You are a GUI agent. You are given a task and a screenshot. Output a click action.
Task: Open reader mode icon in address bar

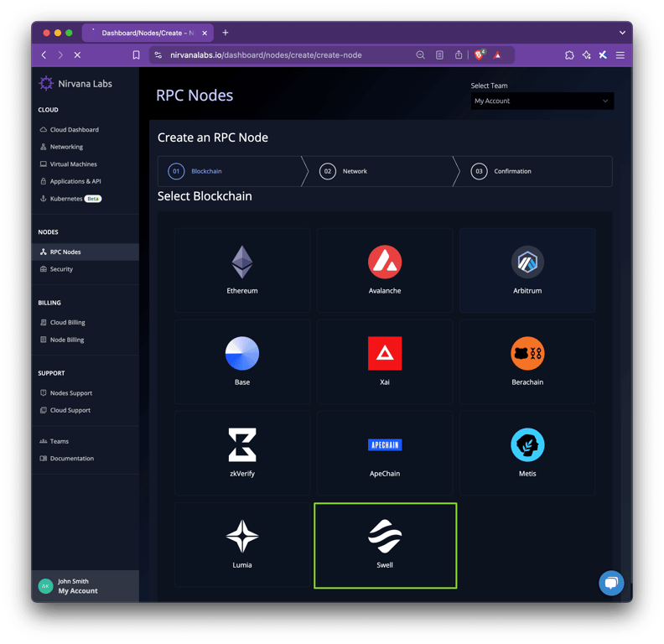[x=439, y=55]
